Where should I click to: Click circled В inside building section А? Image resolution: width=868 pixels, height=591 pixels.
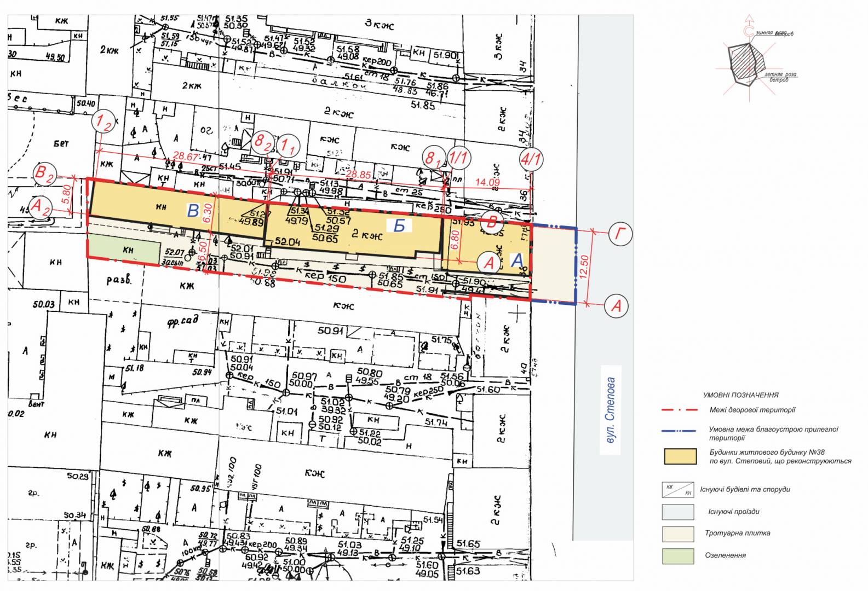(492, 222)
